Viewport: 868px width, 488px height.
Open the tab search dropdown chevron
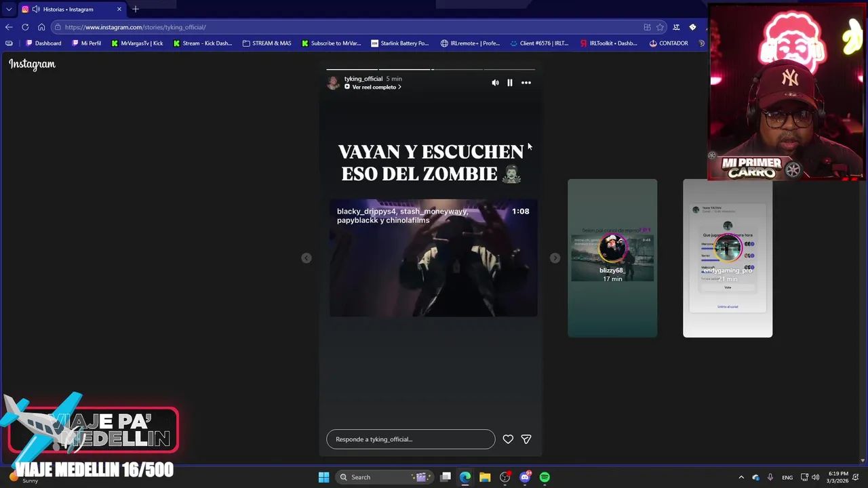[9, 9]
